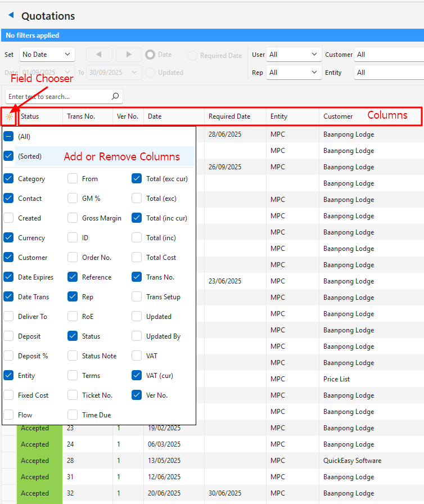The width and height of the screenshot is (424, 504).
Task: Uncheck the Category column checkbox
Action: click(x=9, y=179)
